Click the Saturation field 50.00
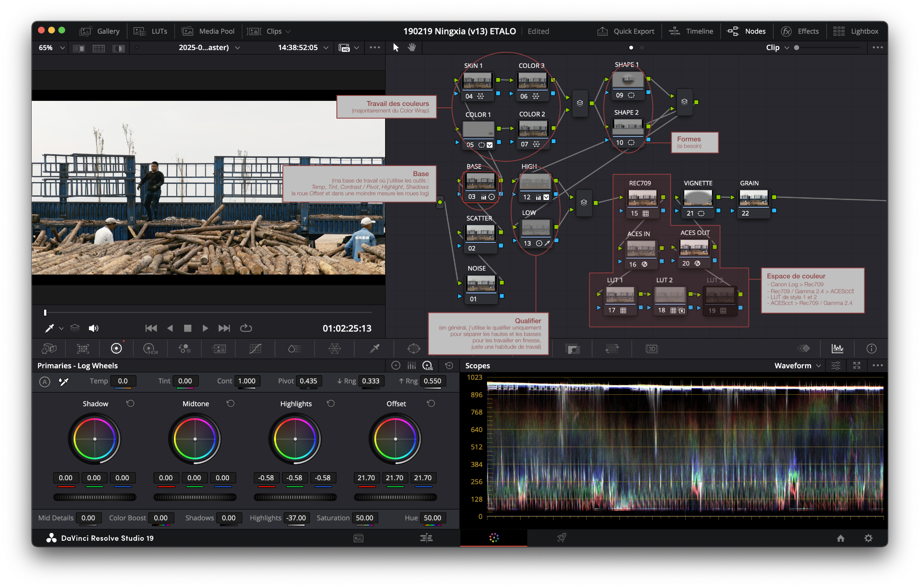Image resolution: width=918 pixels, height=588 pixels. [x=365, y=518]
